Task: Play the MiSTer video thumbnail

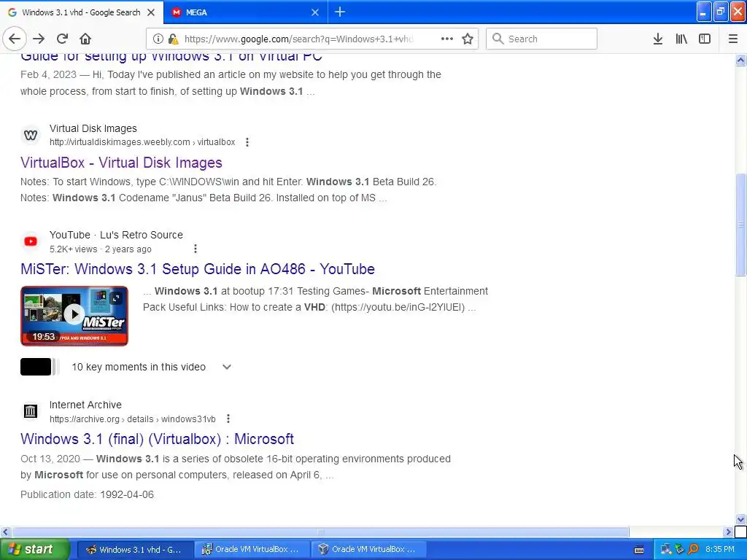Action: (74, 316)
